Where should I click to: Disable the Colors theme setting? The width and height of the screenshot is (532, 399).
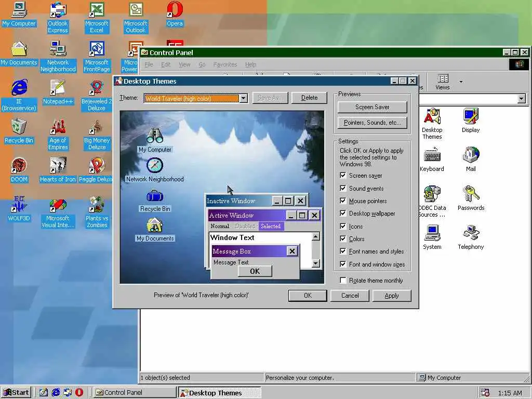[343, 239]
